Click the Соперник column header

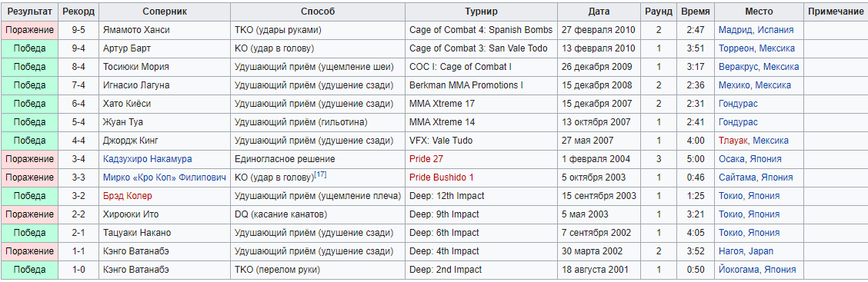click(x=165, y=12)
